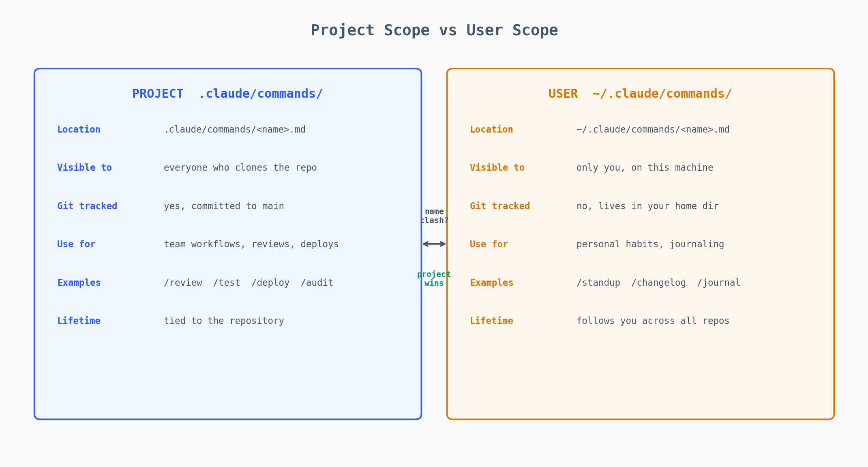
Task: Click the 'Examples' label in USER panel
Action: point(492,283)
